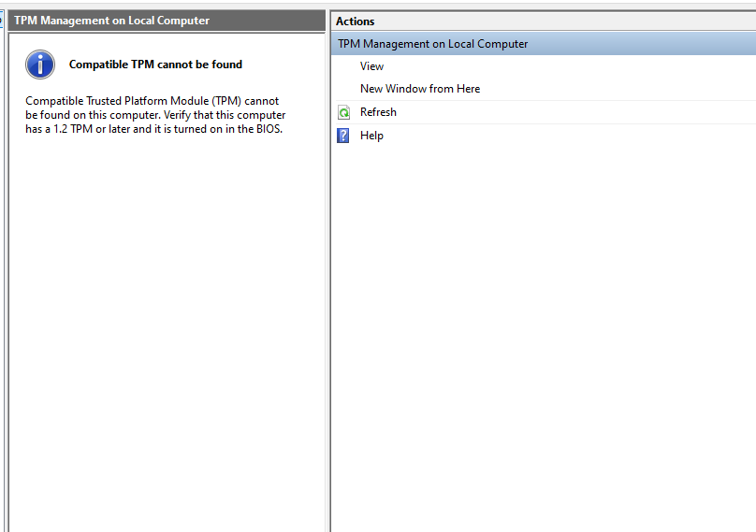This screenshot has width=756, height=532.
Task: Select the Refresh action
Action: tap(378, 112)
